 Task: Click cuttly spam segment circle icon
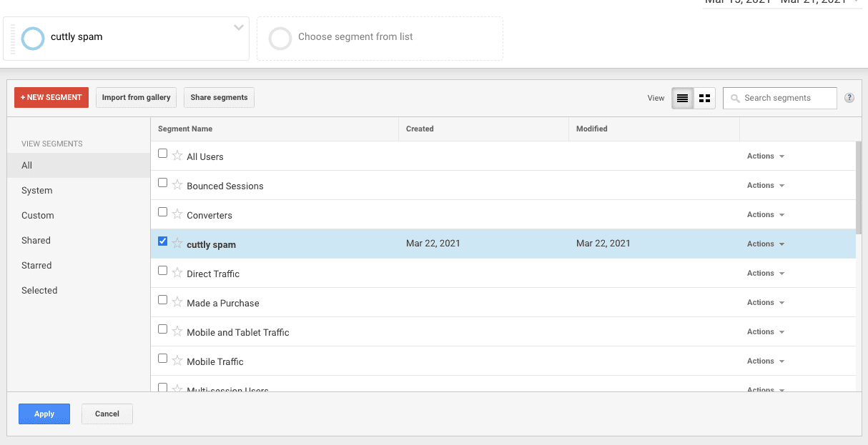pyautogui.click(x=33, y=38)
